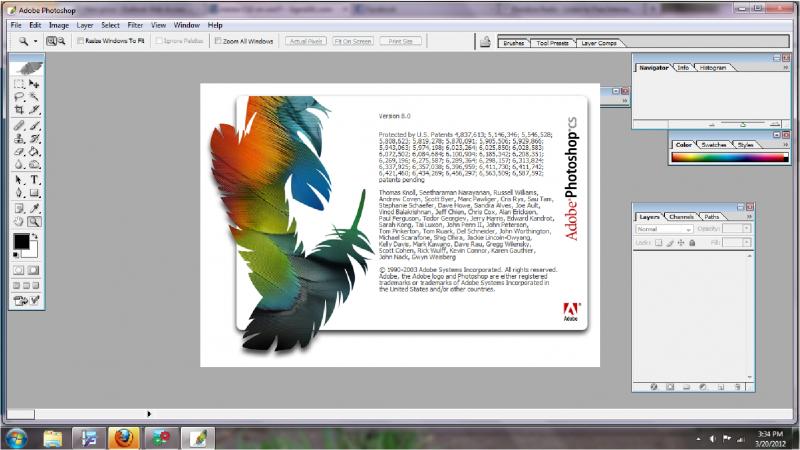The image size is (800, 450).
Task: Select the Move tool
Action: click(x=34, y=84)
